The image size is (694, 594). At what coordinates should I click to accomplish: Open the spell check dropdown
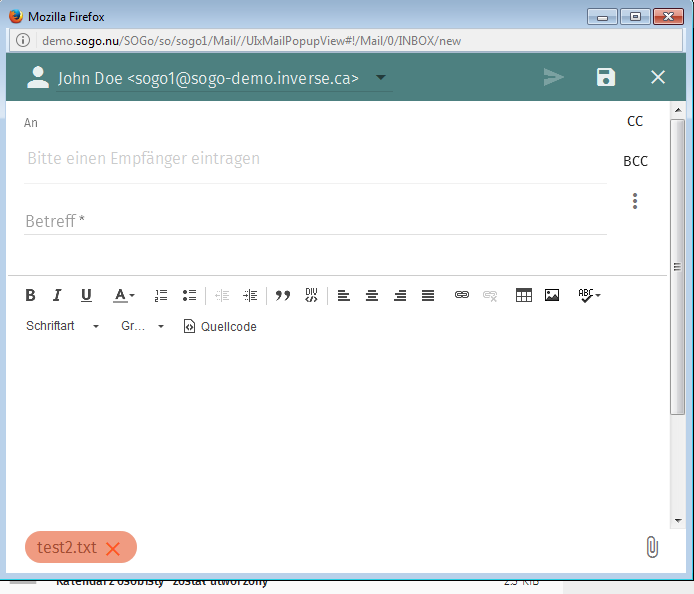click(589, 295)
